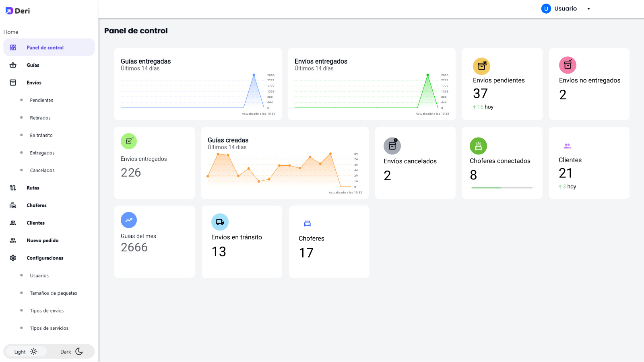644x362 pixels.
Task: Click the blue Envíos en tránsito truck icon
Action: (x=220, y=222)
